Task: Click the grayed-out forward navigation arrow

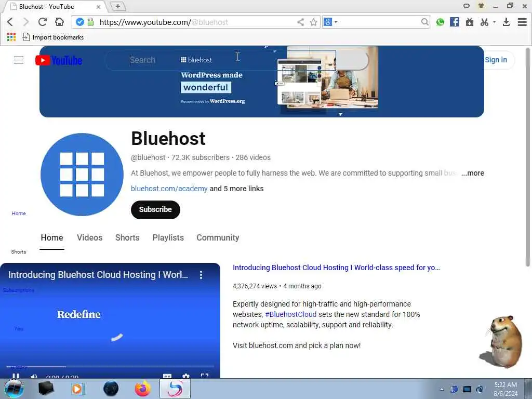Action: tap(26, 22)
